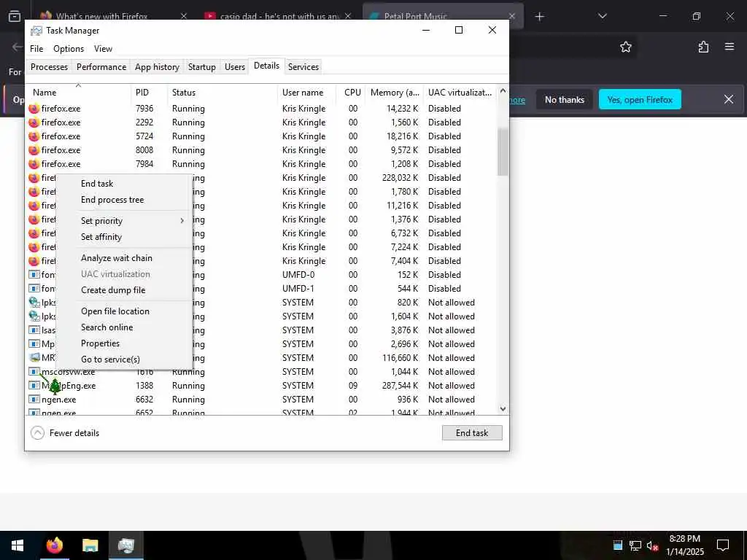Screen dimensions: 747x560
Task: Sort by the PID column header
Action: point(149,93)
